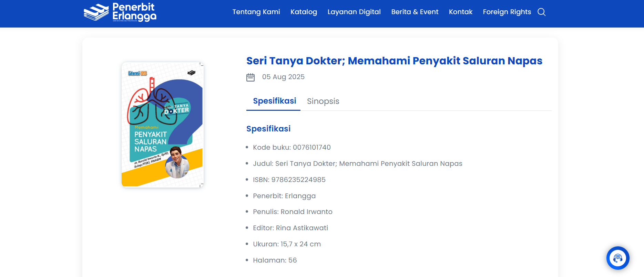Click the Editor Rina Astikawati entry
644x277 pixels.
pyautogui.click(x=290, y=228)
